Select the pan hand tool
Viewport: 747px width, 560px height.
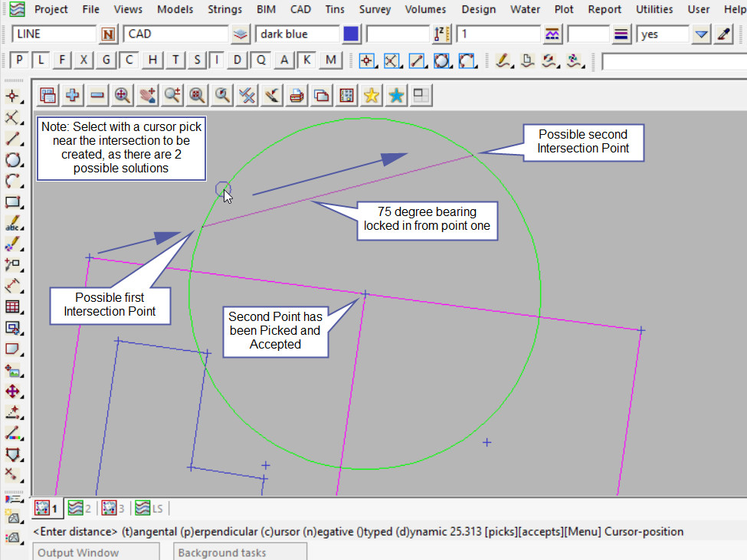pyautogui.click(x=147, y=95)
